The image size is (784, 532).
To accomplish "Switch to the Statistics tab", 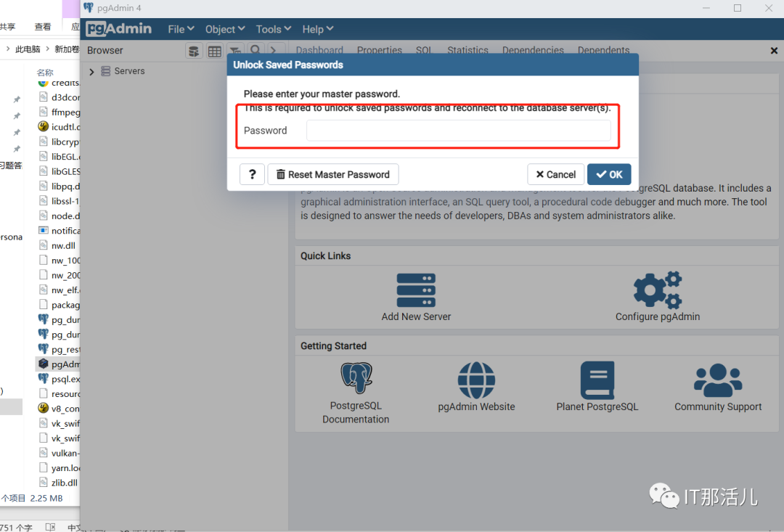I will coord(467,50).
